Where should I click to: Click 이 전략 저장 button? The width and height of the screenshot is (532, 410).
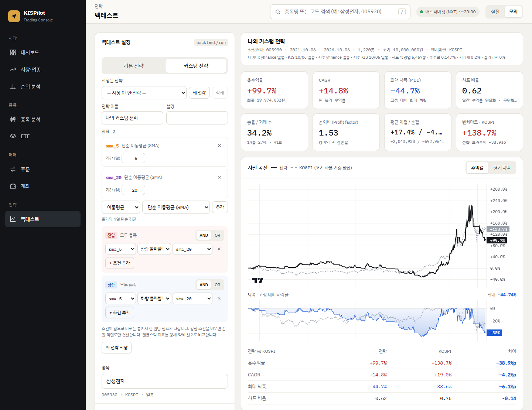pyautogui.click(x=116, y=348)
